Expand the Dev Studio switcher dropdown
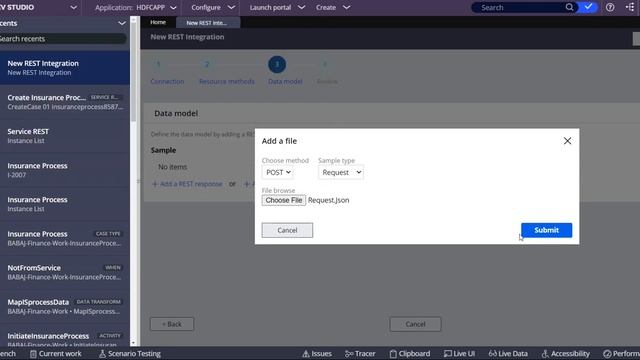The image size is (640, 360). tap(74, 7)
